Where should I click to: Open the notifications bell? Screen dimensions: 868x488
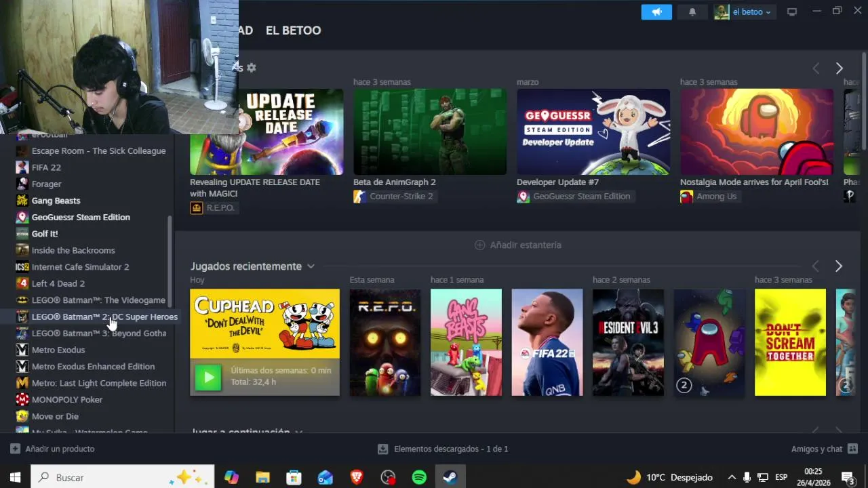pyautogui.click(x=692, y=12)
